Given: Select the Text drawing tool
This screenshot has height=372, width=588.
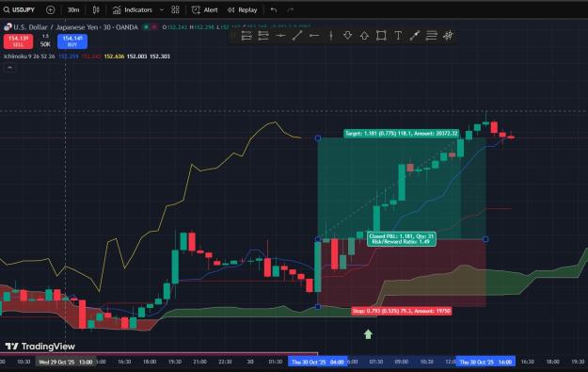Looking at the screenshot, I should click(x=398, y=36).
